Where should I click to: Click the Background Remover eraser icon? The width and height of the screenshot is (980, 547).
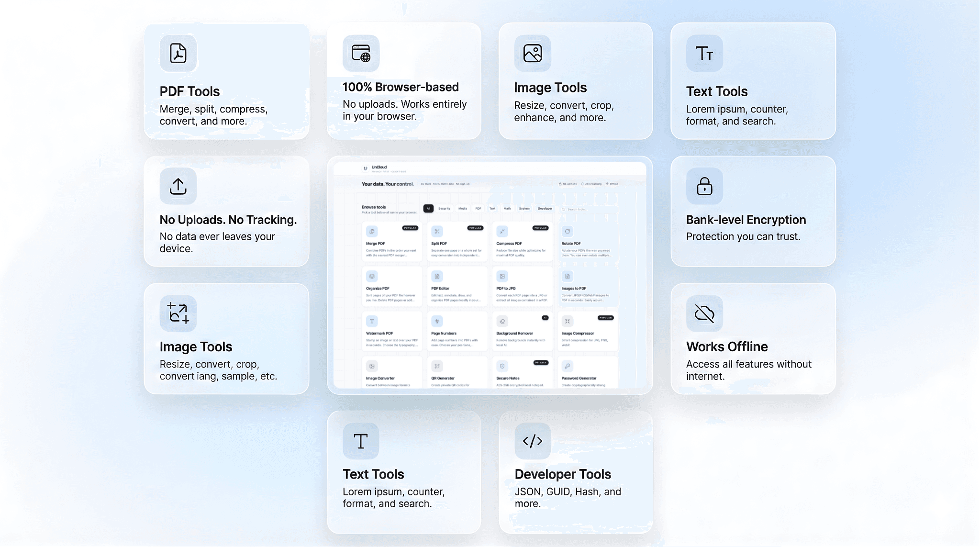pos(502,321)
